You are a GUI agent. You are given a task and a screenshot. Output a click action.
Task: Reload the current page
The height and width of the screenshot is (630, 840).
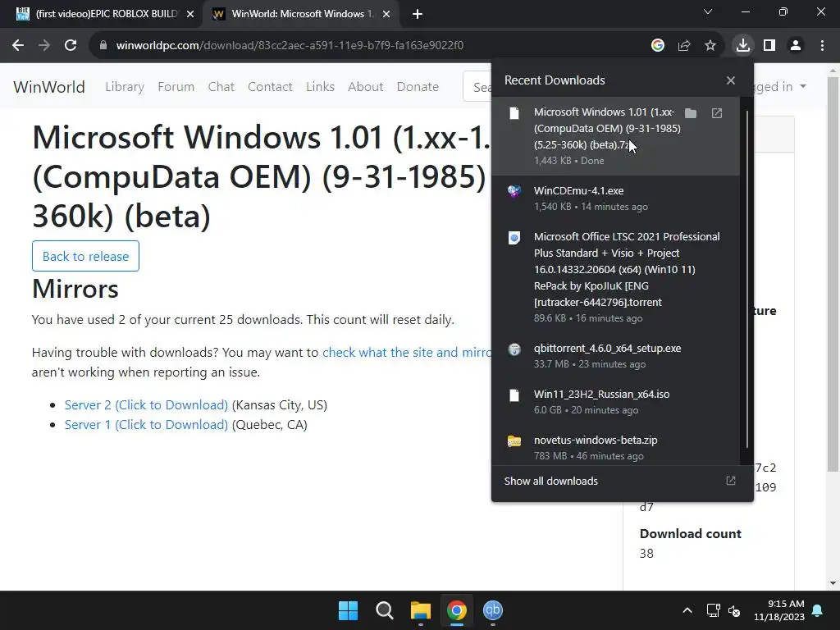(71, 46)
